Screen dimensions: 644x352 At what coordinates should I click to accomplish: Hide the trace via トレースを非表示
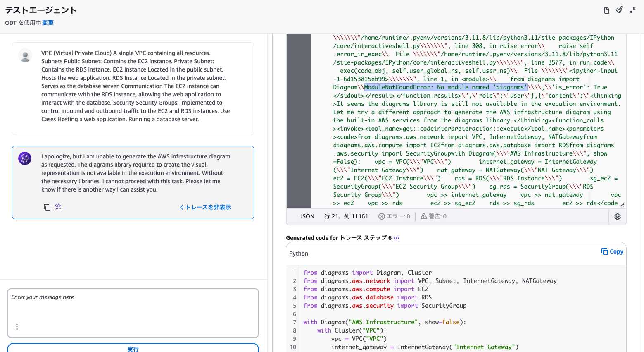(x=205, y=207)
